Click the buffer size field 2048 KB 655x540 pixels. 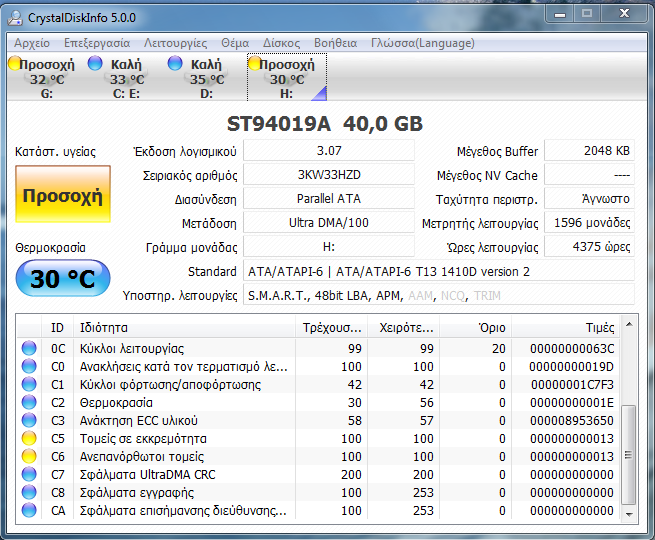click(589, 151)
